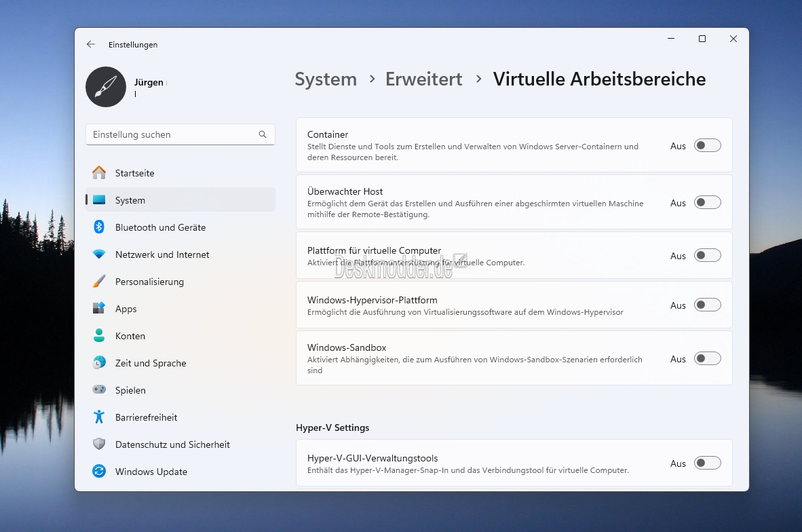Screen dimensions: 802x532
Task: Click the System breadcrumb link
Action: click(x=326, y=79)
